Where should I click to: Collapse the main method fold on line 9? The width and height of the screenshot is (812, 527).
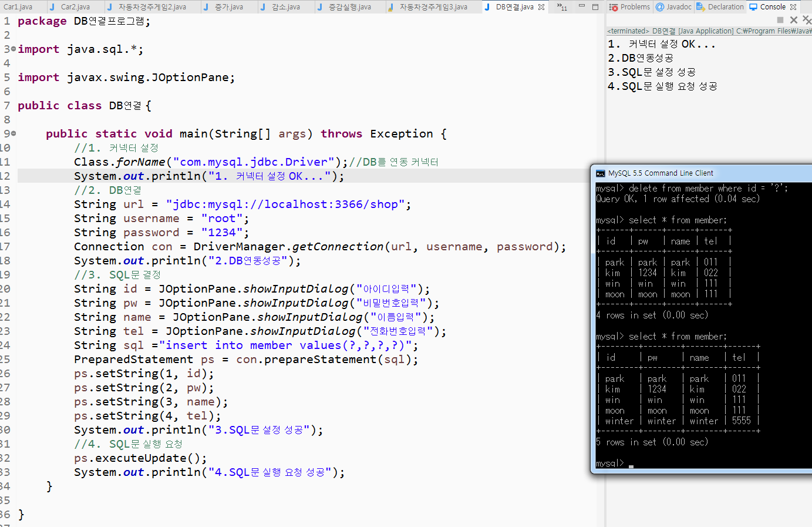coord(14,134)
